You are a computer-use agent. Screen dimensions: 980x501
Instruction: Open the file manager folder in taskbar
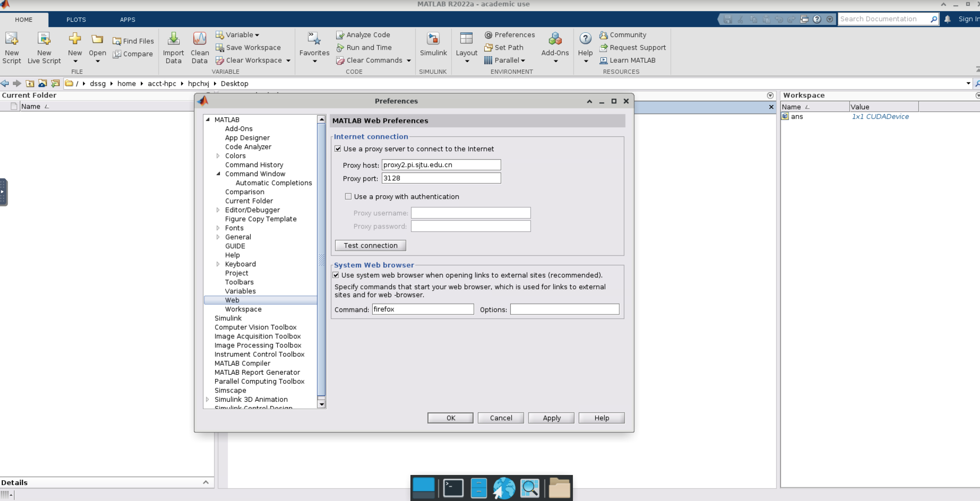[559, 488]
